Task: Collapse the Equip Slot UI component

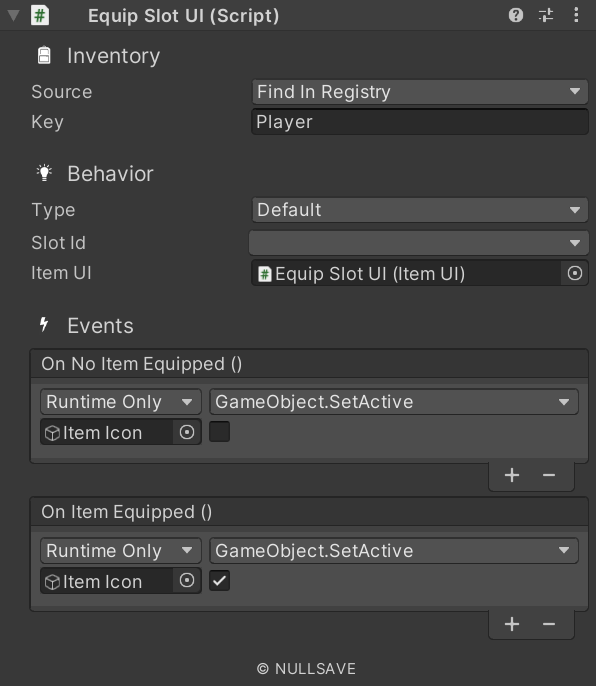Action: [14, 15]
